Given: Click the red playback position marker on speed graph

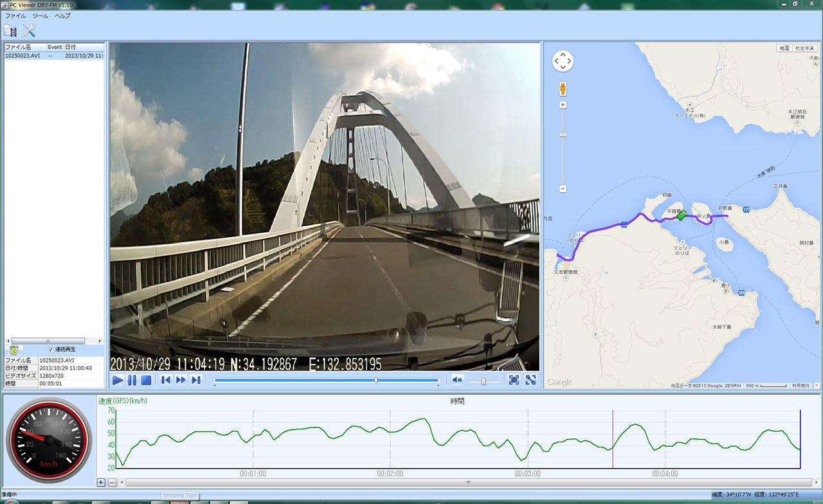Looking at the screenshot, I should point(613,439).
